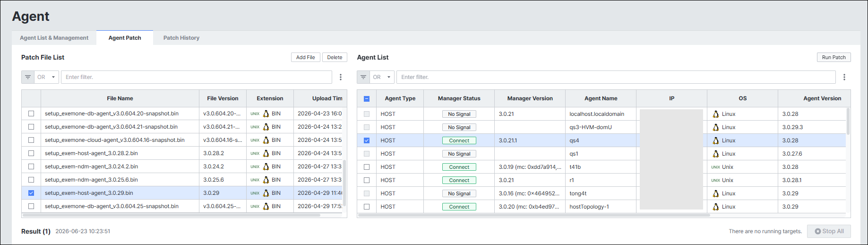Click the Patch File List filter icon
Viewport: 868px width, 245px height.
[x=28, y=77]
